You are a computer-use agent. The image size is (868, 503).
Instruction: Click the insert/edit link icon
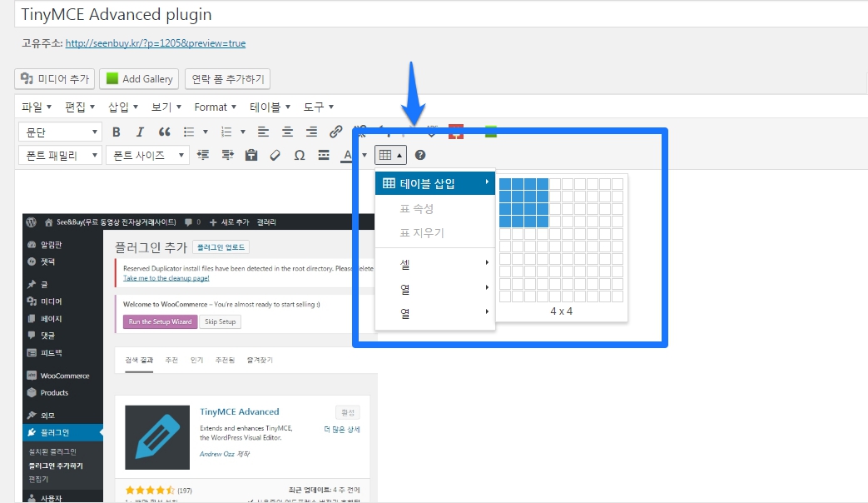(x=337, y=132)
